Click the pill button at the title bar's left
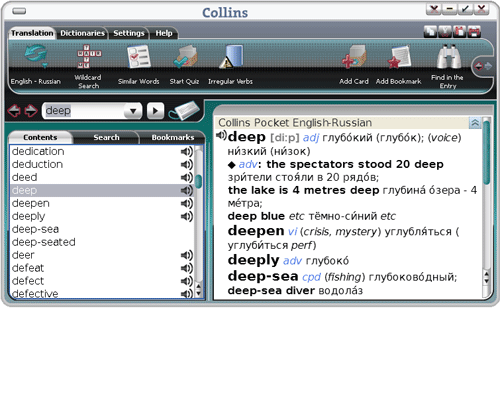Image resolution: width=500 pixels, height=405 pixels. [x=19, y=11]
